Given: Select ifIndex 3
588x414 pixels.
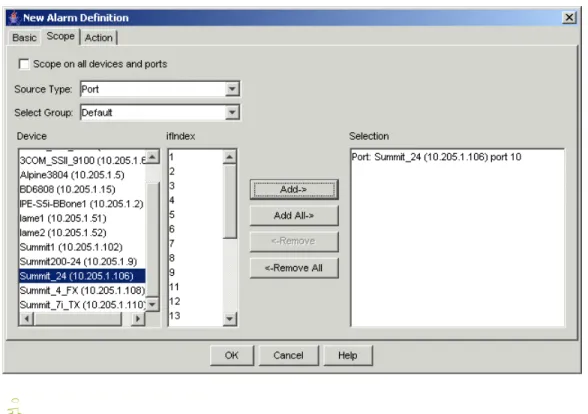Looking at the screenshot, I should coord(195,186).
